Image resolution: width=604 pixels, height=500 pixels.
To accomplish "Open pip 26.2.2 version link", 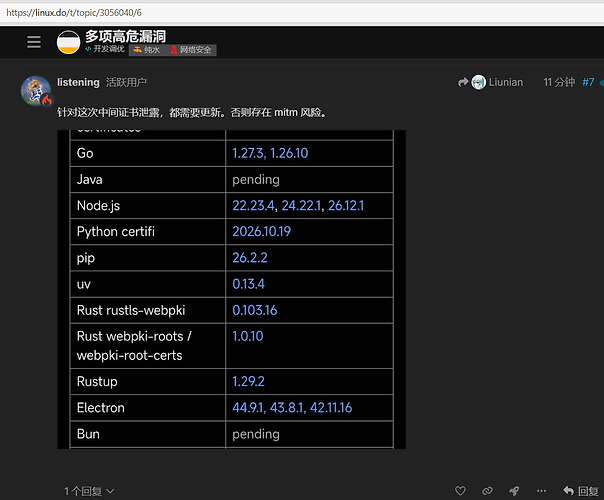I will tap(250, 258).
